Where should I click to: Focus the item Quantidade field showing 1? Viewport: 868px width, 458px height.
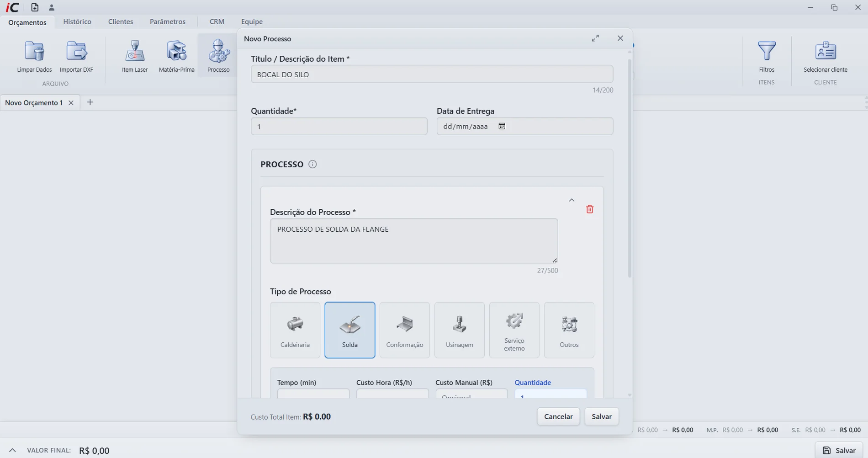339,126
